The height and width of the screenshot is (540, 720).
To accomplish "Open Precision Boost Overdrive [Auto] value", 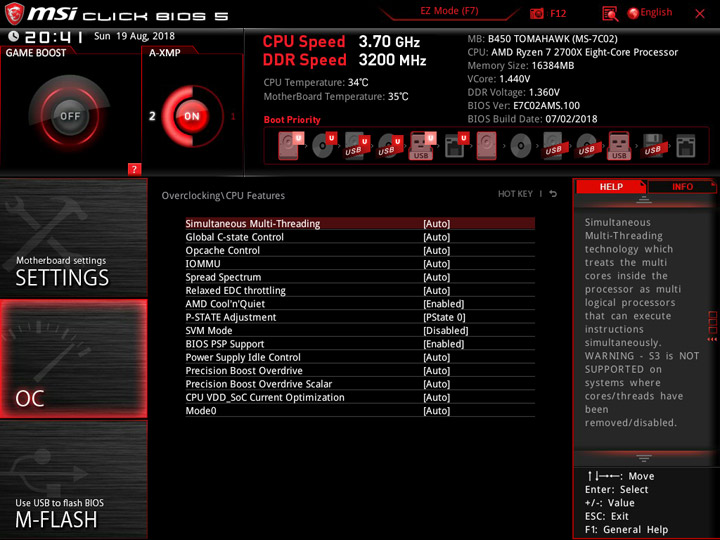I will 437,370.
